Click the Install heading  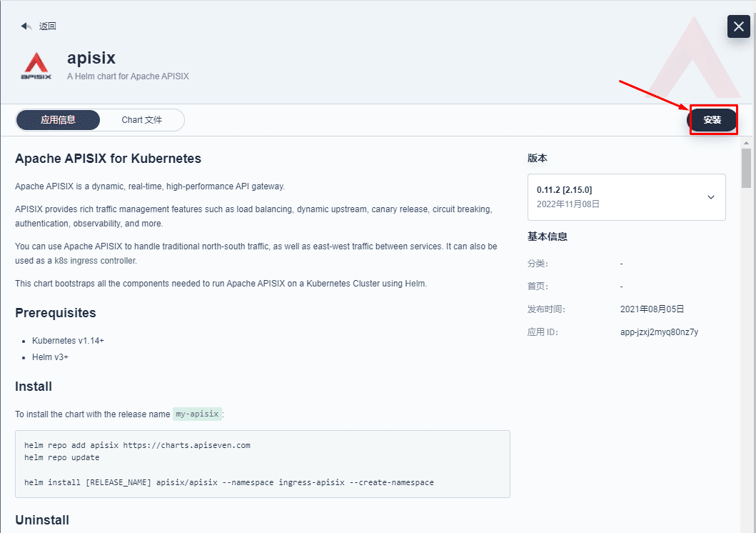coord(34,387)
